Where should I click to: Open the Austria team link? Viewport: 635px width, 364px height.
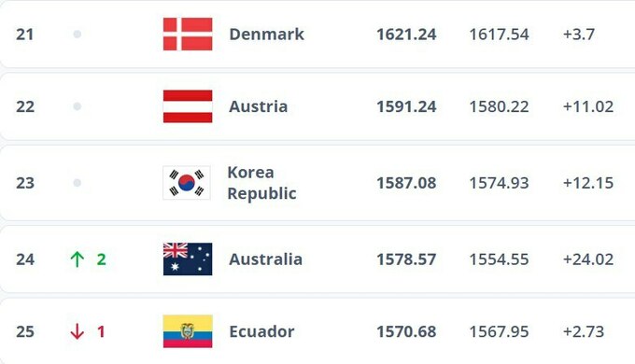pos(259,106)
